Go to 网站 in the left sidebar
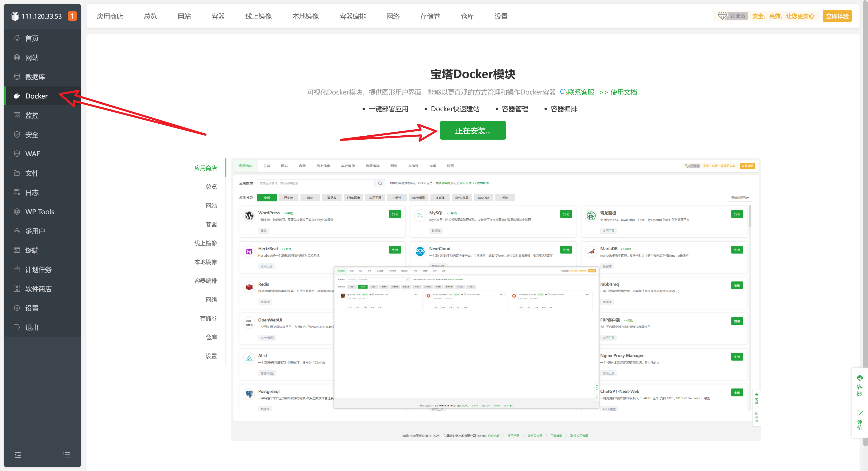Viewport: 868px width, 471px height. (x=42, y=58)
